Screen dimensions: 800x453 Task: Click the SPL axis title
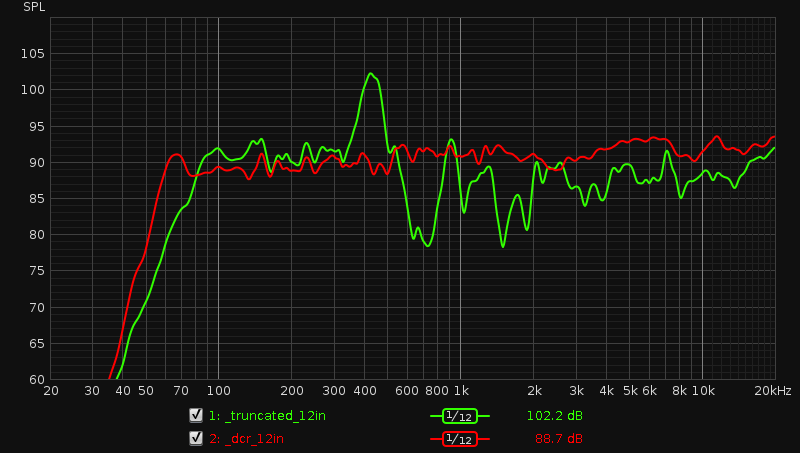click(34, 7)
